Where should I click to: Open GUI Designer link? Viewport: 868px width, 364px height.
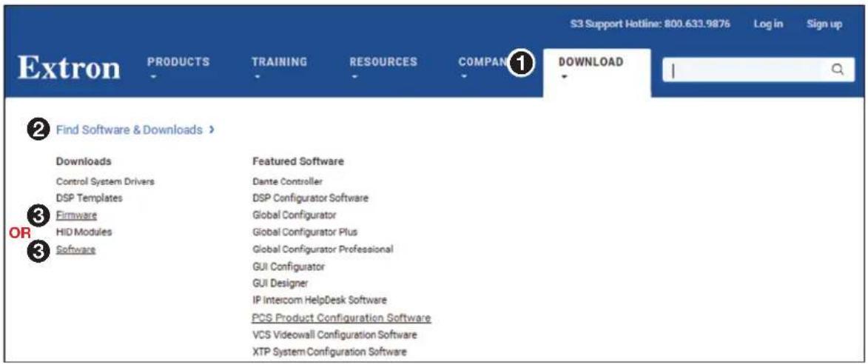[280, 283]
